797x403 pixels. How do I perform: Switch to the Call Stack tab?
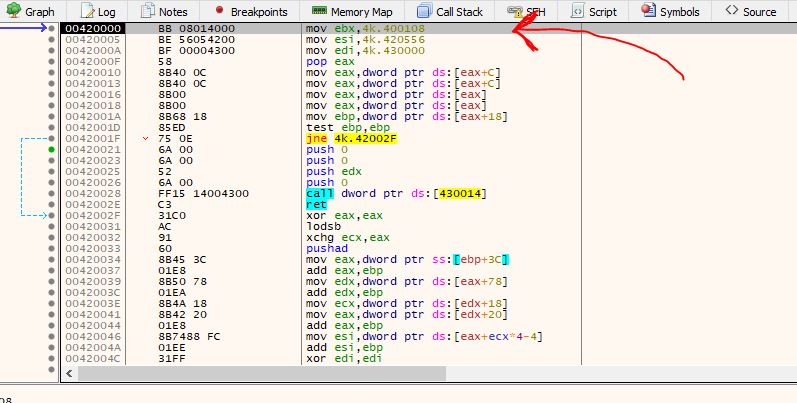pyautogui.click(x=450, y=11)
